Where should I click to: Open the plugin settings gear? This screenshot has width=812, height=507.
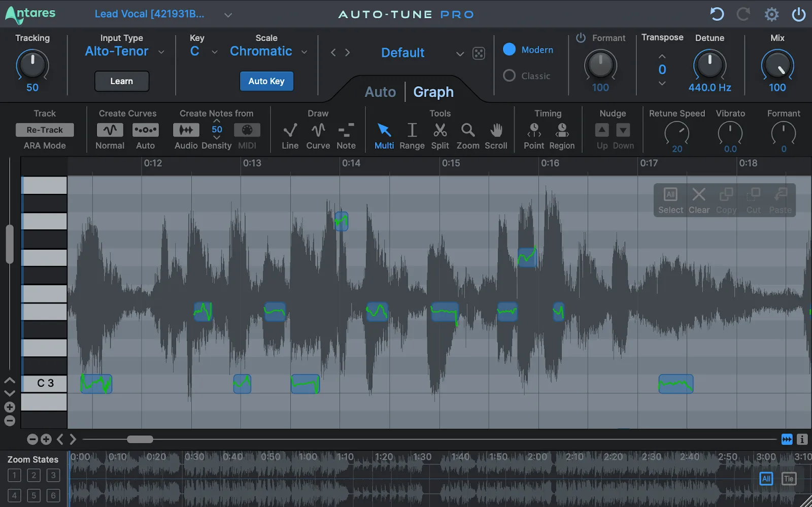[x=771, y=14]
